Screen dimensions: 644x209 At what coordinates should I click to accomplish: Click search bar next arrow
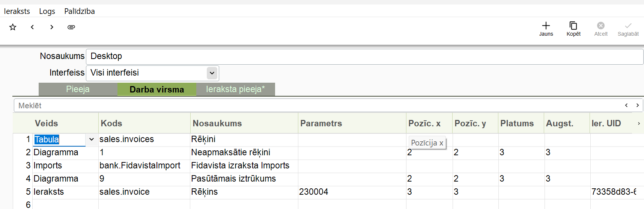pos(637,105)
